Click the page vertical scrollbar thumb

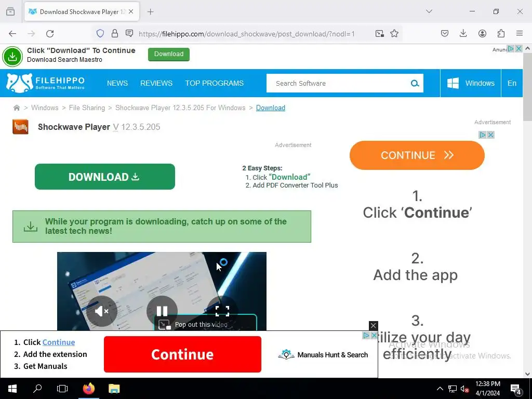pyautogui.click(x=527, y=87)
